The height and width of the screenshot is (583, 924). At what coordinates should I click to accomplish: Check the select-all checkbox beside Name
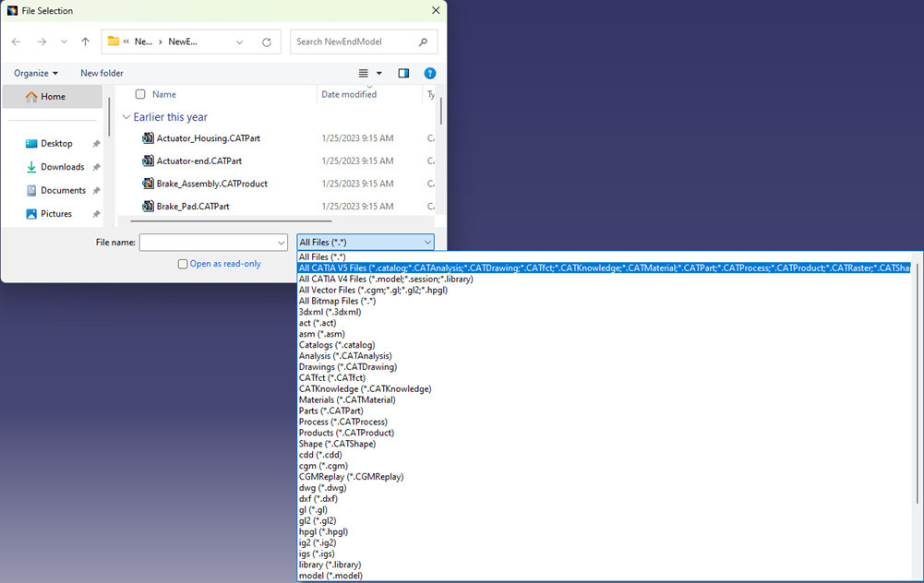click(140, 94)
